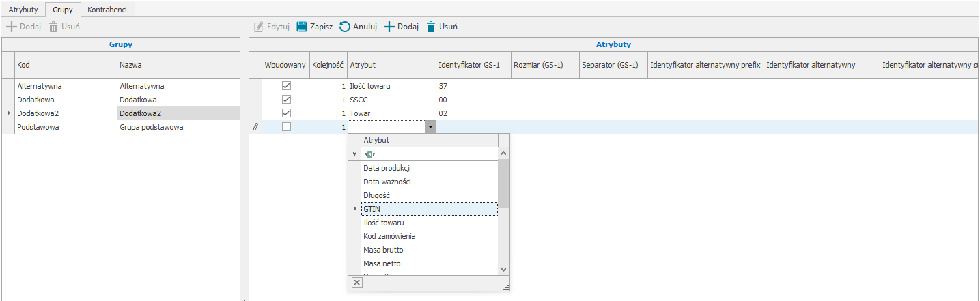Select the Dodatkowa2 group code cell

click(x=66, y=113)
